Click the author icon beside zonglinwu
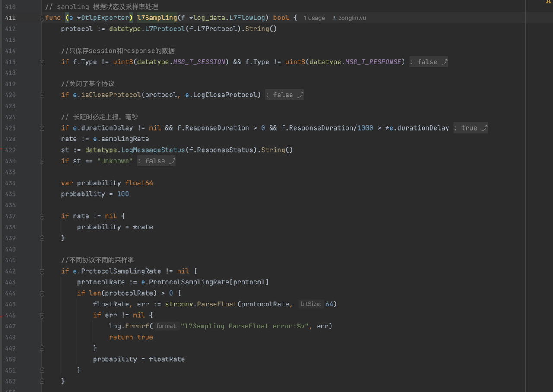Screen dimensions: 553x392 point(334,18)
